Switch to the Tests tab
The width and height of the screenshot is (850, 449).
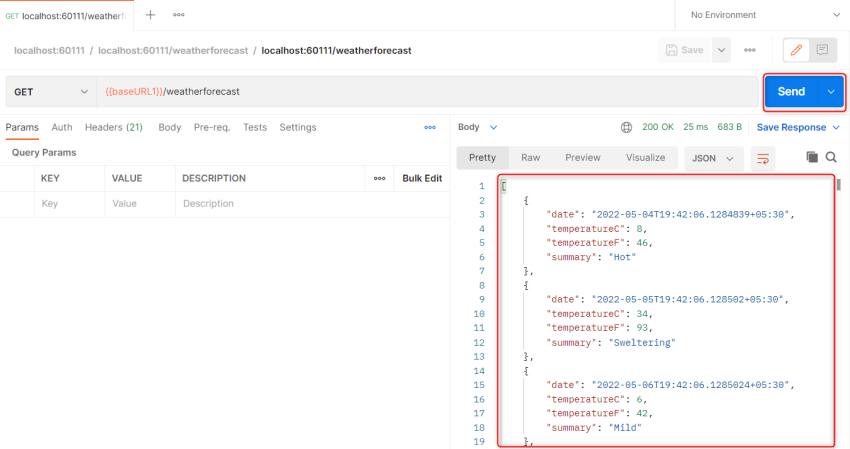pos(255,127)
